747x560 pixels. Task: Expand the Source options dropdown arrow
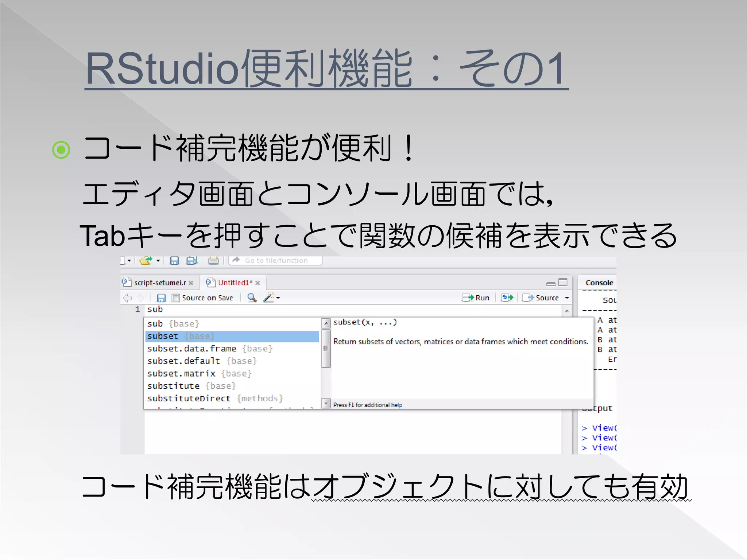(567, 298)
